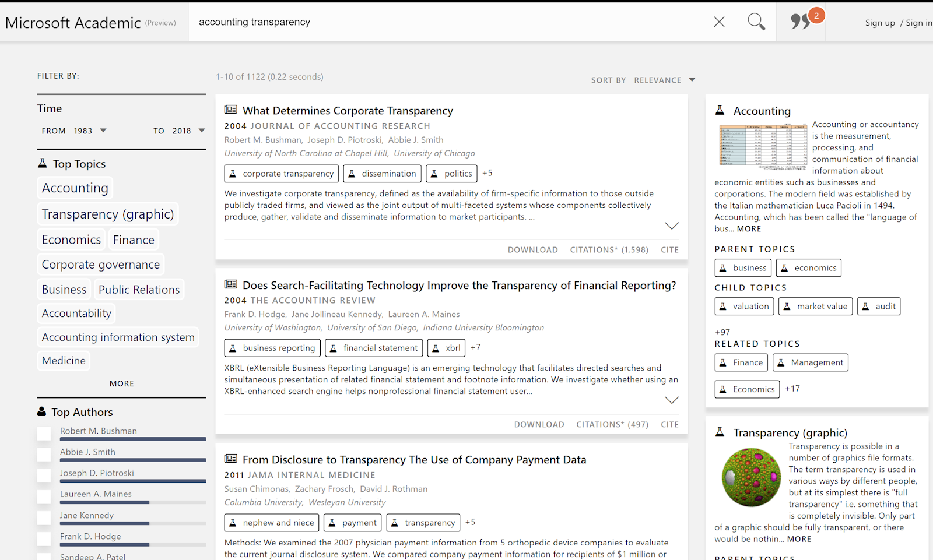Filter by Finance topic in Top Topics
The height and width of the screenshot is (560, 933).
(x=134, y=240)
